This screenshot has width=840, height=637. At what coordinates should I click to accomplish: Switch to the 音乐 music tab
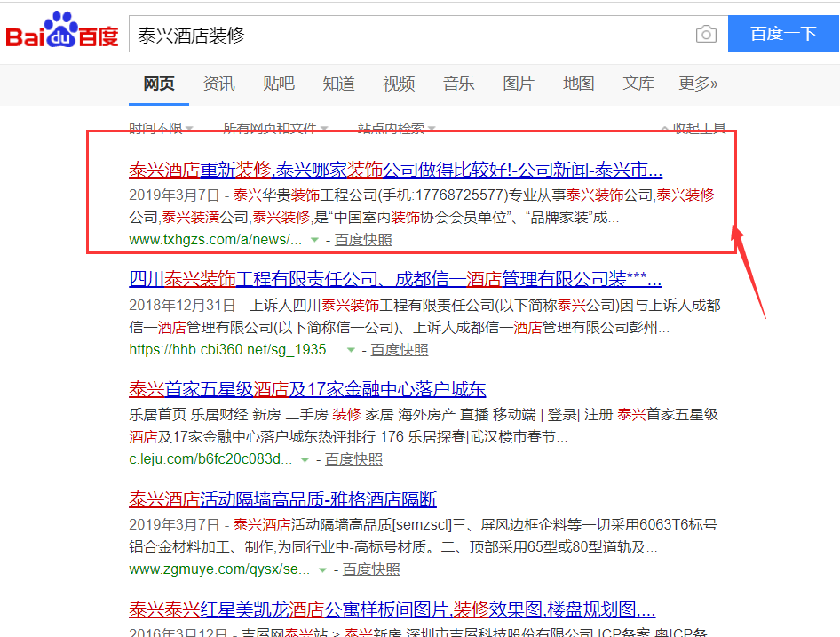pyautogui.click(x=458, y=84)
